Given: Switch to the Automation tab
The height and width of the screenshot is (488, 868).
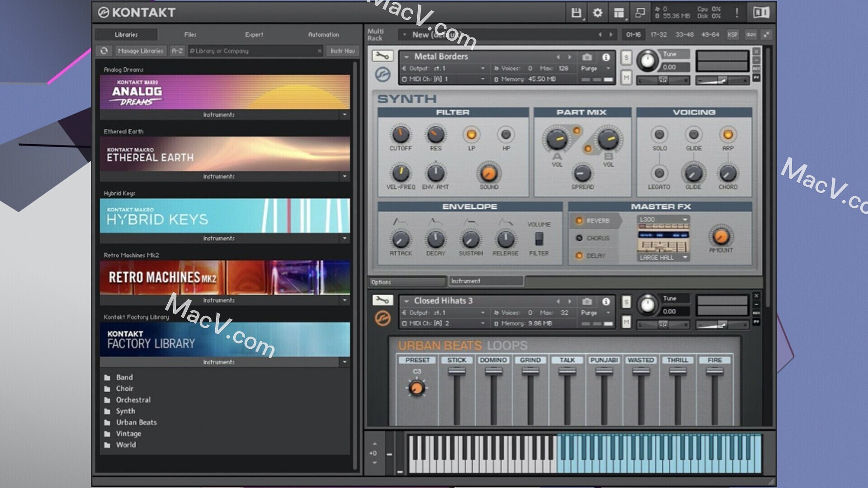Looking at the screenshot, I should [323, 34].
